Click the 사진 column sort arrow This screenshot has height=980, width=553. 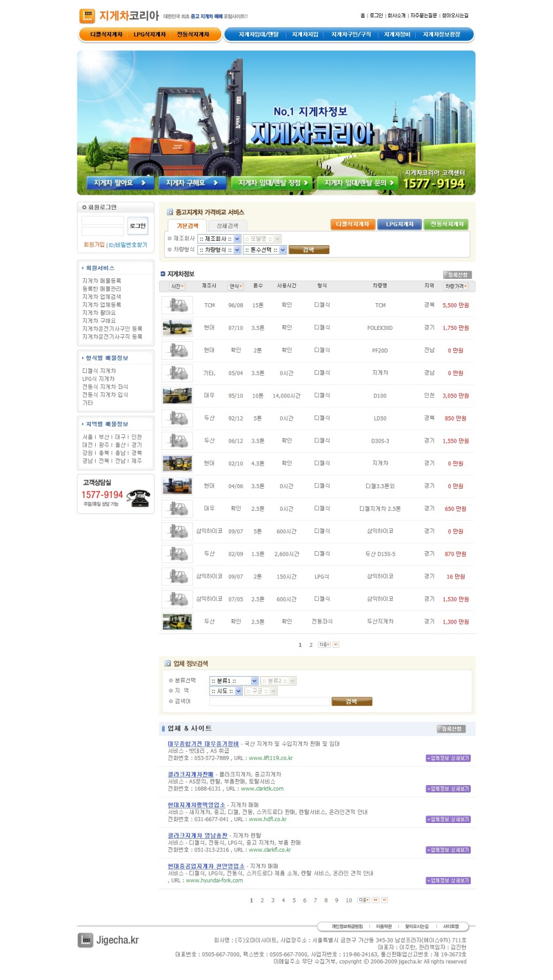pos(182,287)
